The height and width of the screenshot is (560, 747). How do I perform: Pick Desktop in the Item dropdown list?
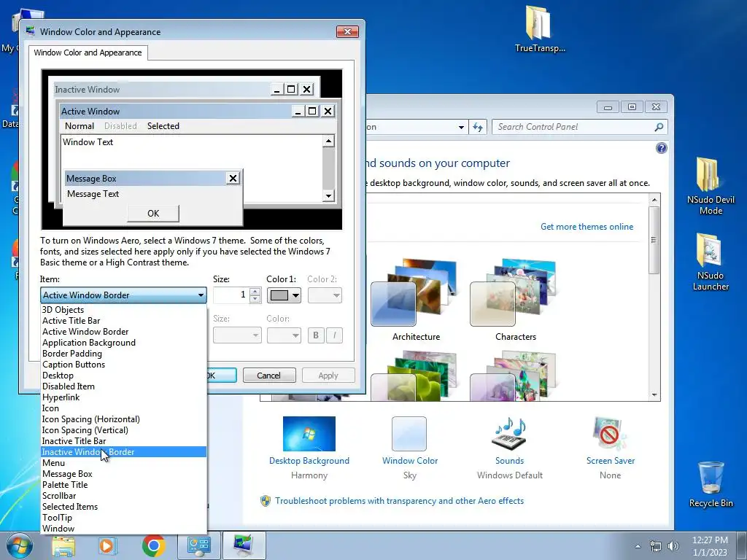pos(123,376)
